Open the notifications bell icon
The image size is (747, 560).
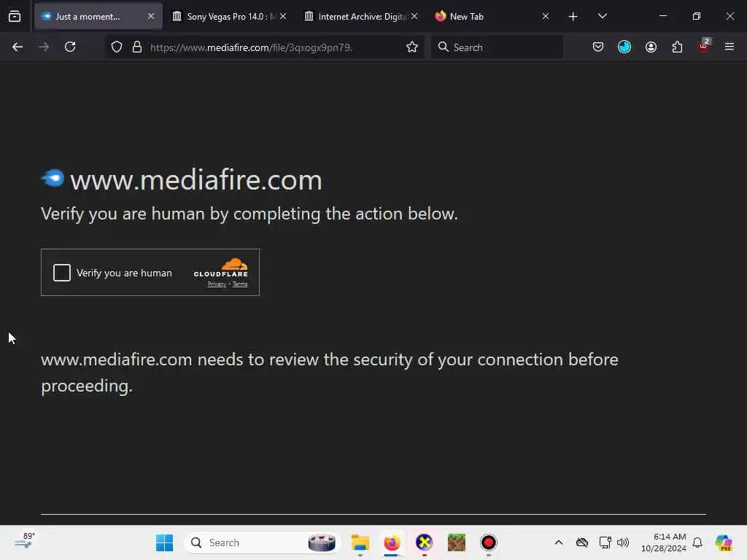[x=697, y=542]
